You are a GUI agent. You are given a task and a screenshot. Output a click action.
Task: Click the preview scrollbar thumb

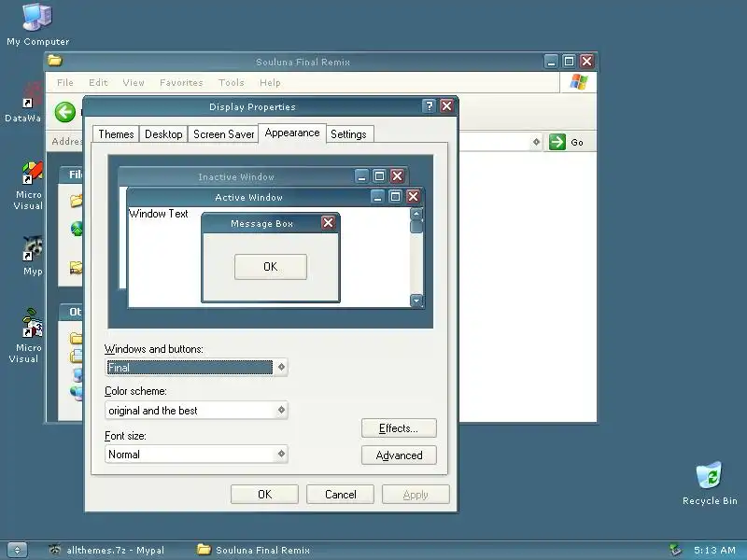click(x=416, y=227)
